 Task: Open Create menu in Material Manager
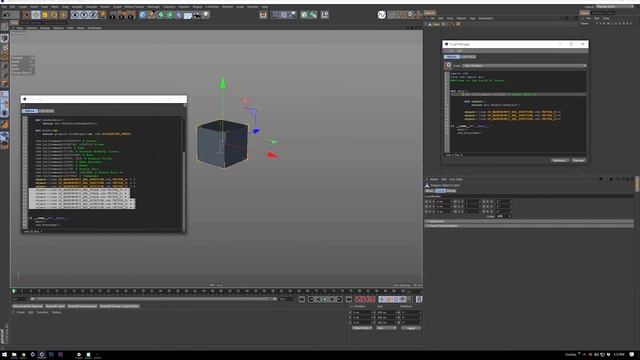(20, 313)
